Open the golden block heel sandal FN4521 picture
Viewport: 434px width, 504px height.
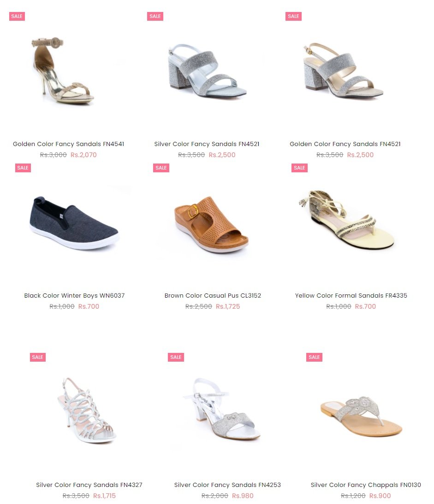tap(343, 70)
